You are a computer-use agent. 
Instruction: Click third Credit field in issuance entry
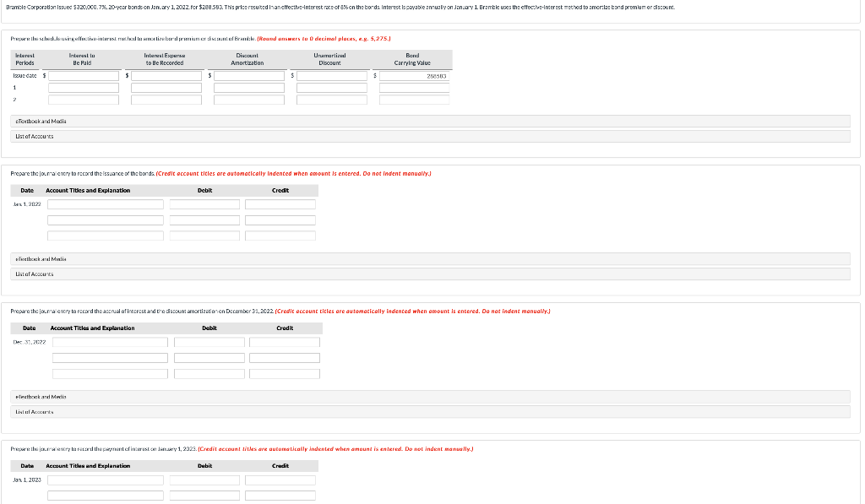tap(280, 236)
